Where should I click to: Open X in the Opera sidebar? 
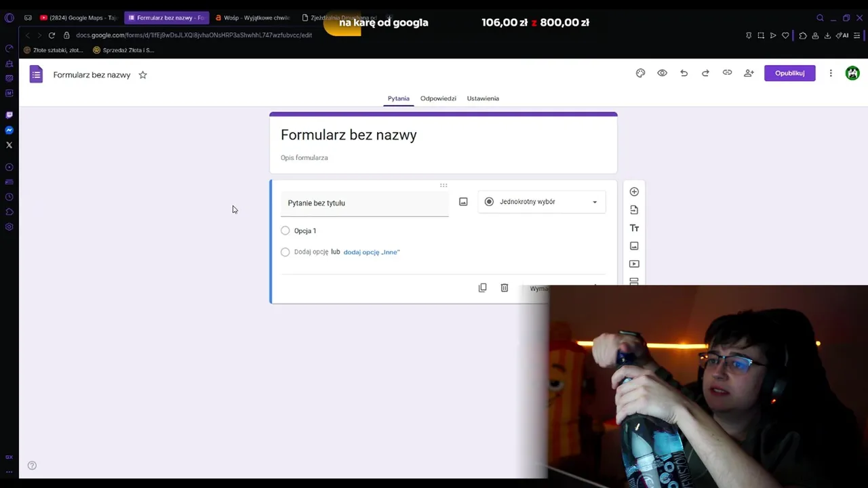point(9,145)
